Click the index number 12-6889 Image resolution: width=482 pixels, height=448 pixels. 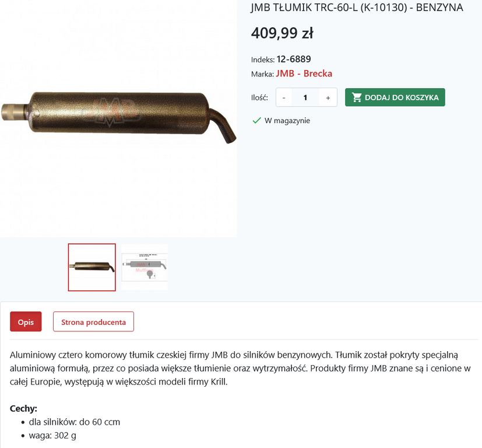[x=294, y=59]
